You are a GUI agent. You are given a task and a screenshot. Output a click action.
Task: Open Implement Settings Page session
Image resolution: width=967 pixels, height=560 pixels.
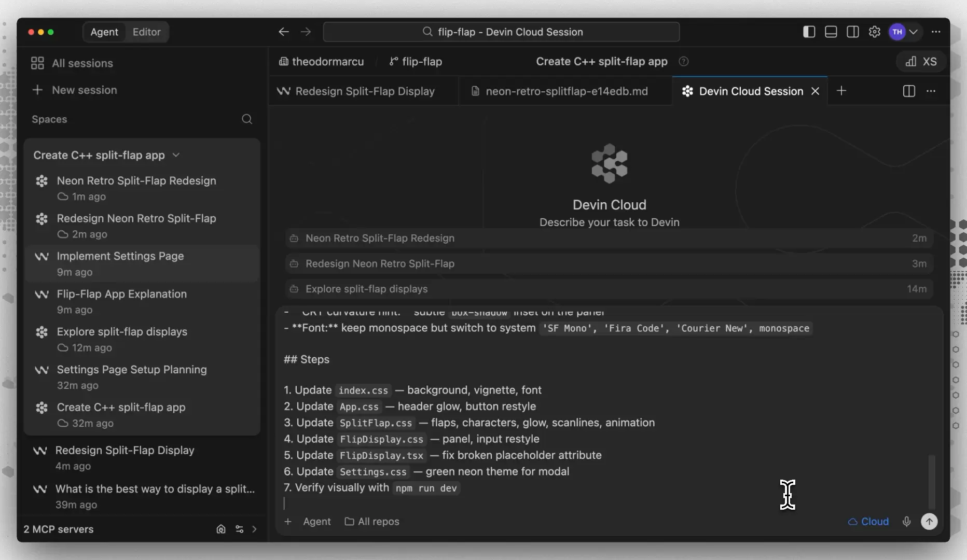[x=142, y=263]
